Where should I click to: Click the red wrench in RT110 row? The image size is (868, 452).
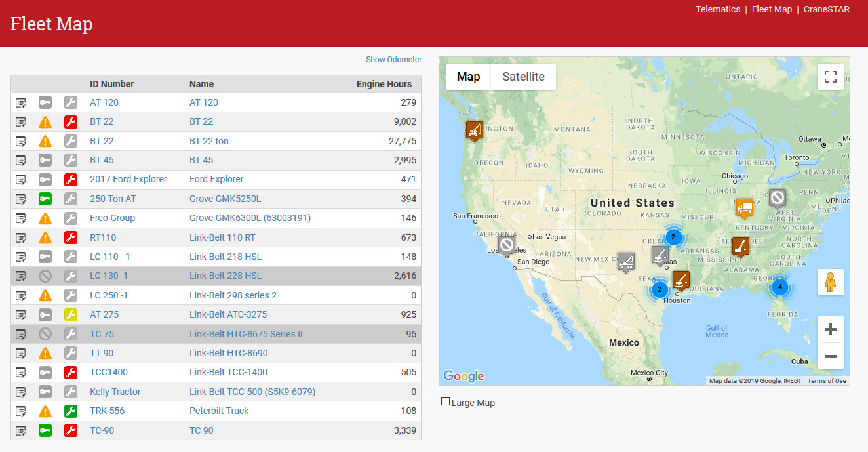pos(71,237)
